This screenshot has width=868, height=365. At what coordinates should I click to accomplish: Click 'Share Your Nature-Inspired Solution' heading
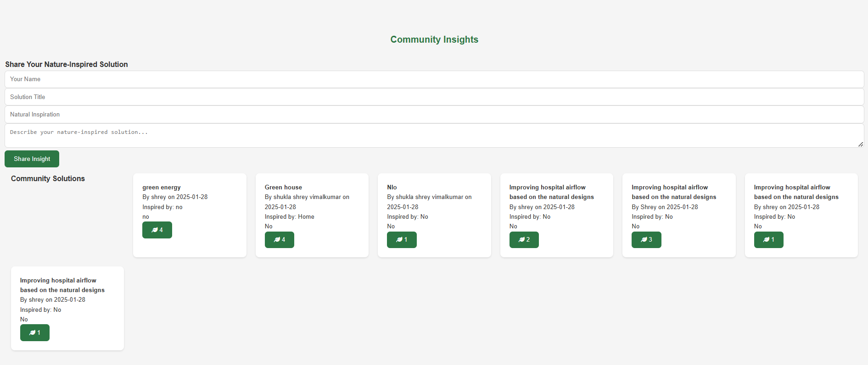pos(67,65)
